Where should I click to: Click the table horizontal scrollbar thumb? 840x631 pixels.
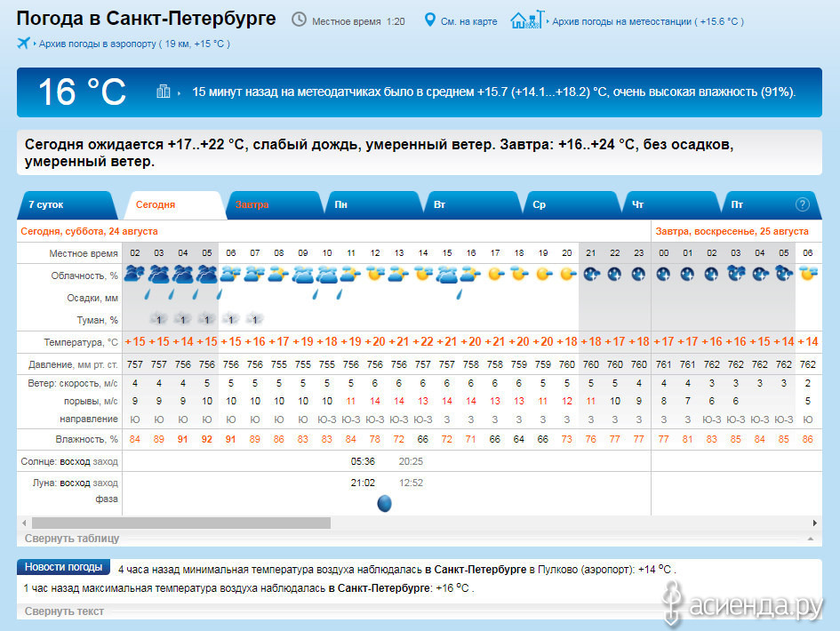(181, 523)
